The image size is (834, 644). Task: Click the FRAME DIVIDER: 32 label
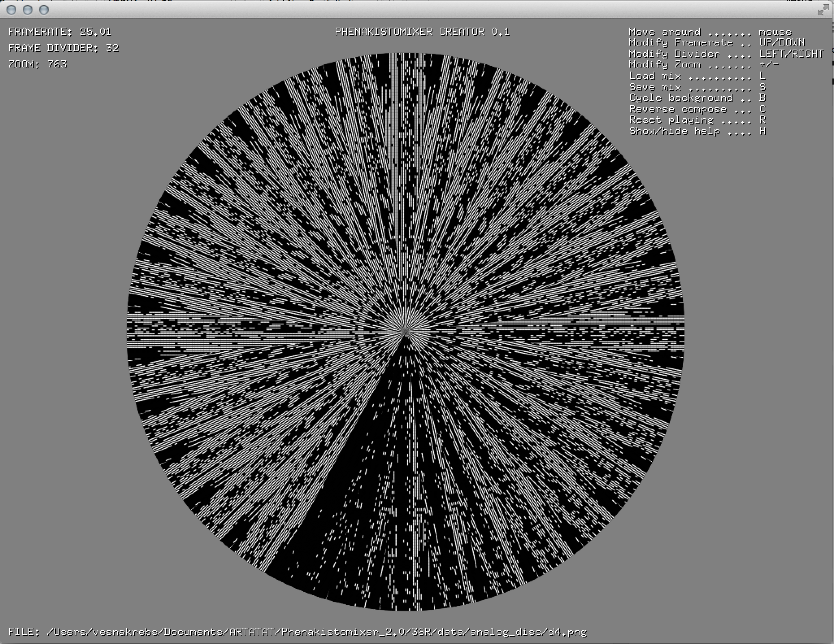pyautogui.click(x=63, y=48)
